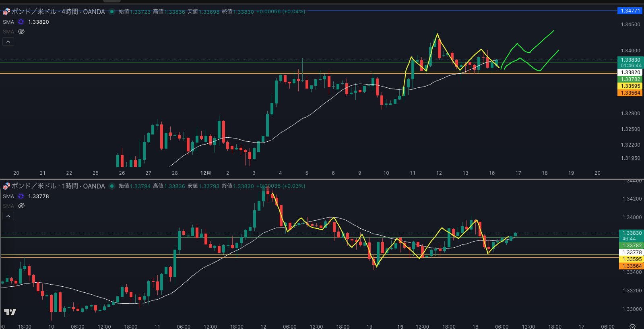Click the GBP/USD flag icon on 4-hour chart

6,12
